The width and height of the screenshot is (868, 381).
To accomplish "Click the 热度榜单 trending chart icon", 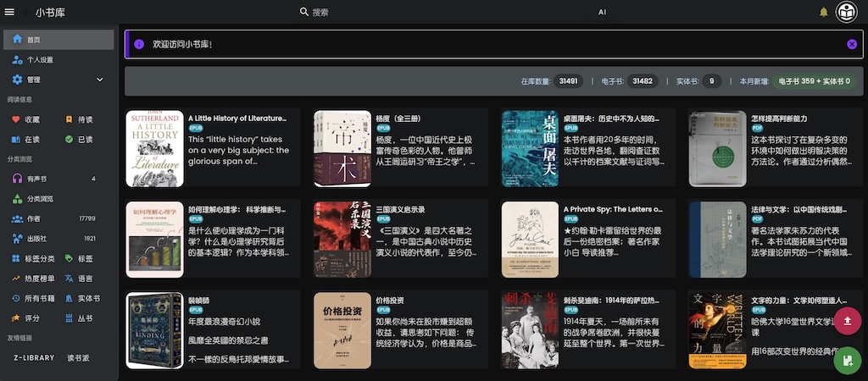I will pyautogui.click(x=15, y=279).
